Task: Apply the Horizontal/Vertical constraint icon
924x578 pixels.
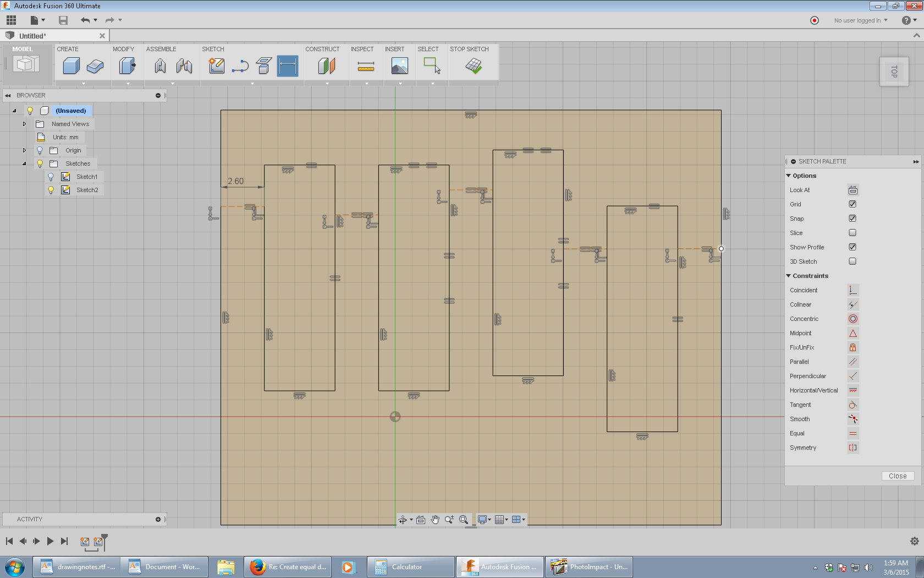Action: 853,390
